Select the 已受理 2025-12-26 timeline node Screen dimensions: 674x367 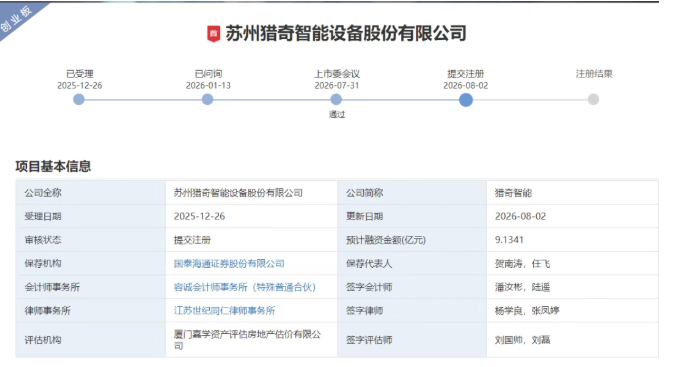click(79, 100)
